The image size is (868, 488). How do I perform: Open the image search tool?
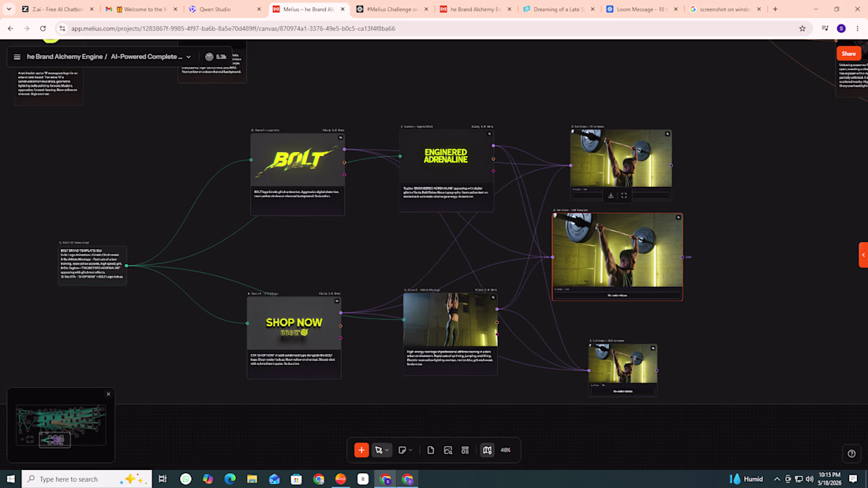tap(448, 450)
